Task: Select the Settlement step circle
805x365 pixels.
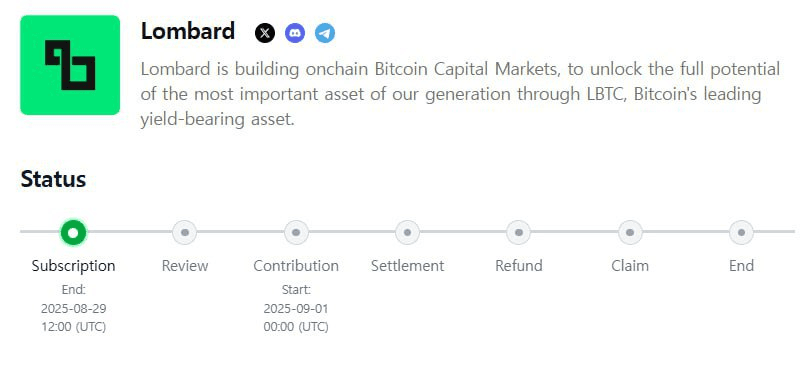Action: pyautogui.click(x=408, y=233)
